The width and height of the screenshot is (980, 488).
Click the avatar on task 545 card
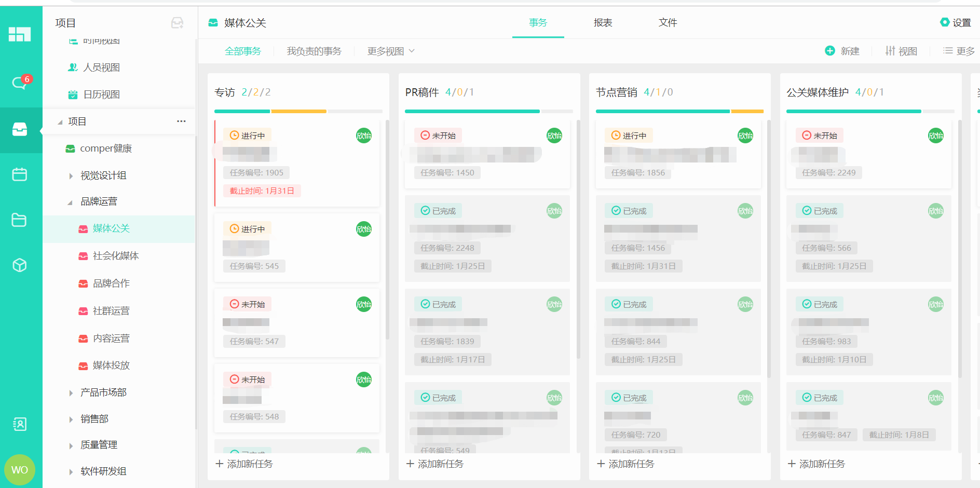pos(364,229)
